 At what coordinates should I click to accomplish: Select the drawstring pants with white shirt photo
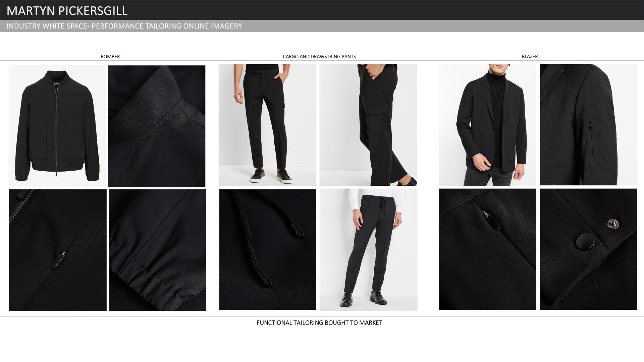[368, 249]
